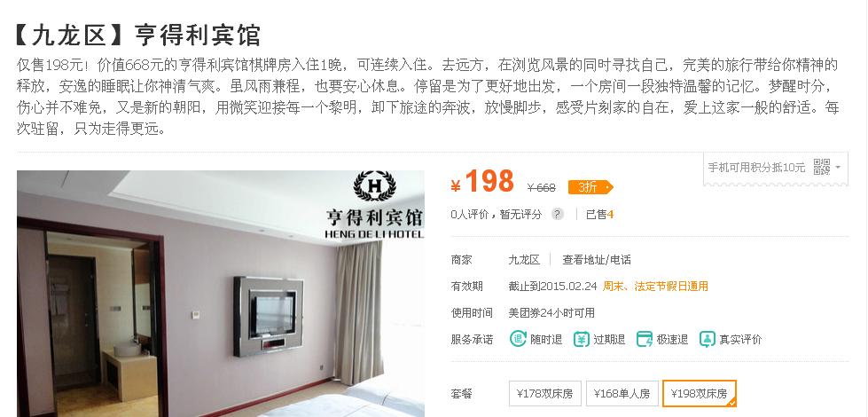Screen dimensions: 868x417
Task: Select the ¥178双床房 package option
Action: point(544,394)
